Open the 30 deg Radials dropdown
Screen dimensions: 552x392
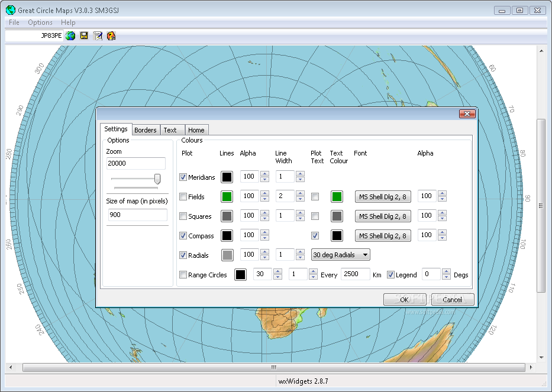click(340, 255)
